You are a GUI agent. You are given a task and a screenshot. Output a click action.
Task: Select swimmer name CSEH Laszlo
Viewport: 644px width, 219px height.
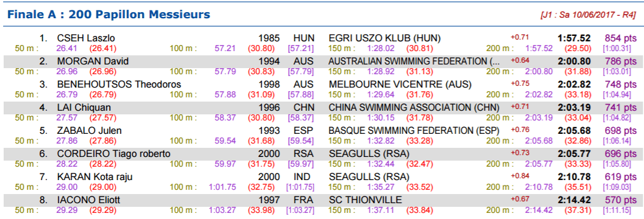86,38
